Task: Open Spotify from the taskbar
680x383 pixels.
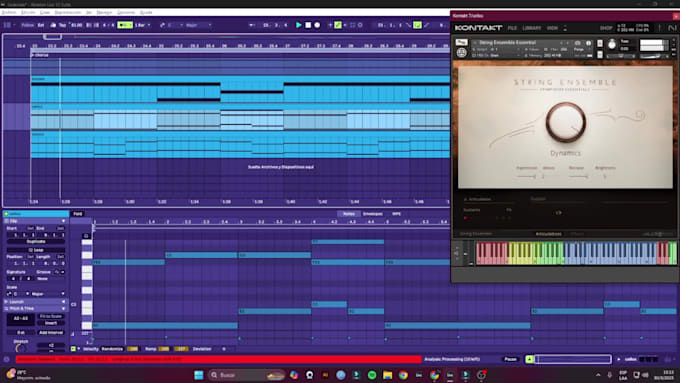Action: (372, 375)
